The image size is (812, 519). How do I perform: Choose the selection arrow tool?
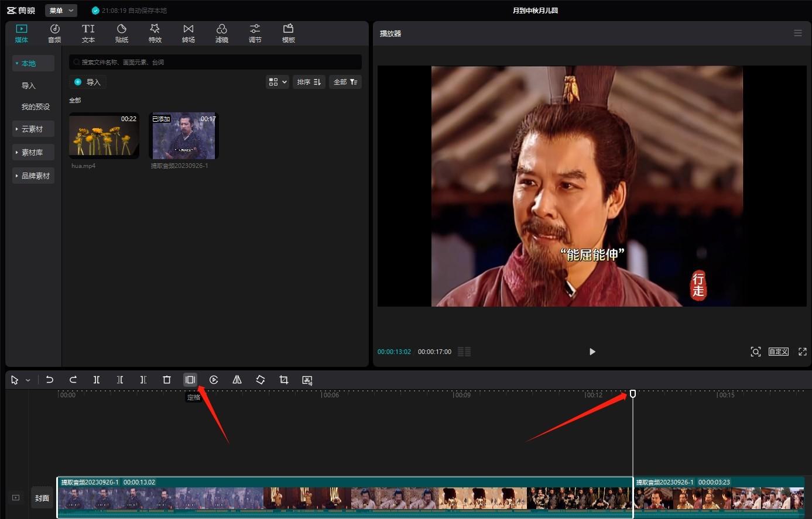[x=15, y=380]
